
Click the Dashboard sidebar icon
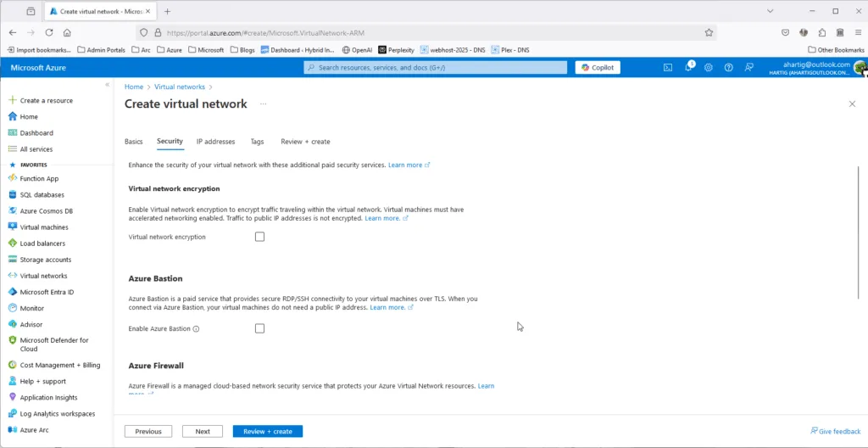pos(13,132)
